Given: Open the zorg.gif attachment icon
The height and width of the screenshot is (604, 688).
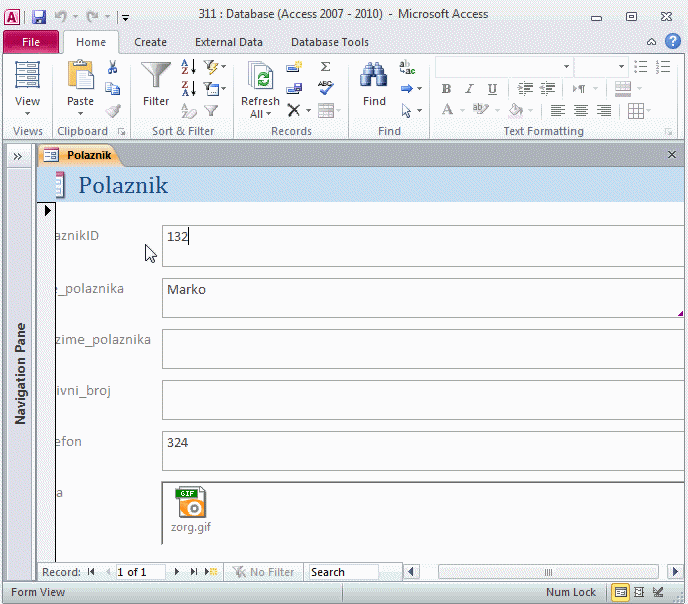Looking at the screenshot, I should click(190, 502).
